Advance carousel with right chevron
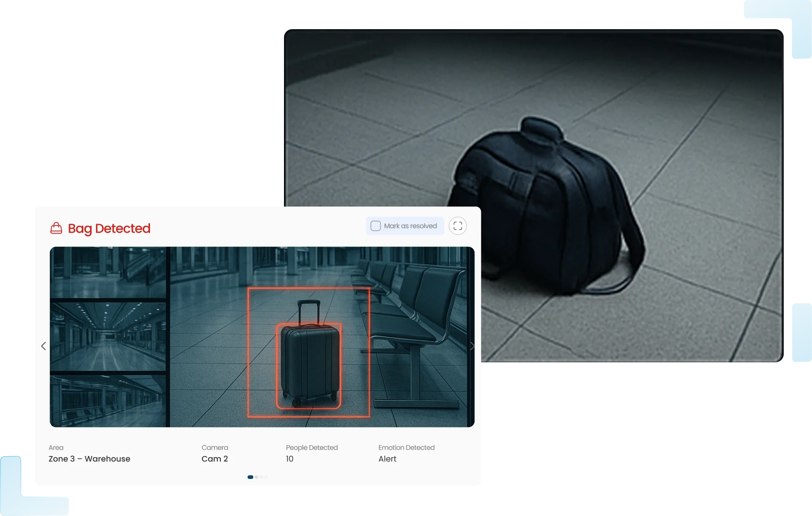The height and width of the screenshot is (516, 812). click(x=472, y=346)
